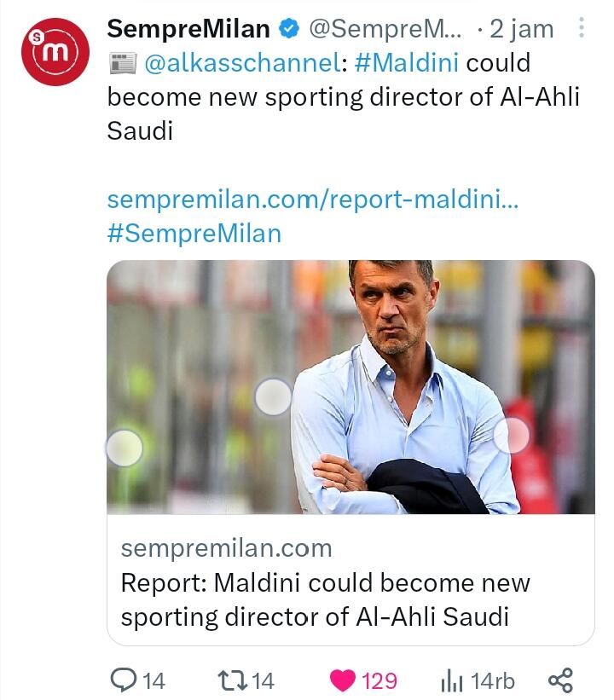Click the card headline about Al-Ahli Saudi
The height and width of the screenshot is (700, 614).
(326, 599)
